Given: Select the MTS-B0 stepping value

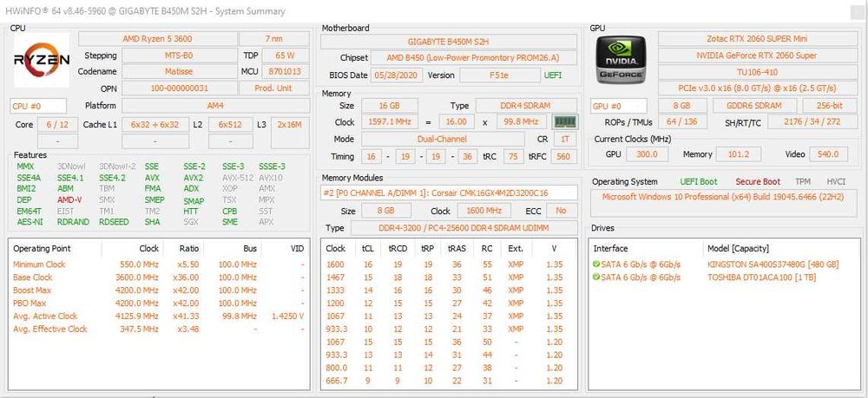Looking at the screenshot, I should click(179, 55).
